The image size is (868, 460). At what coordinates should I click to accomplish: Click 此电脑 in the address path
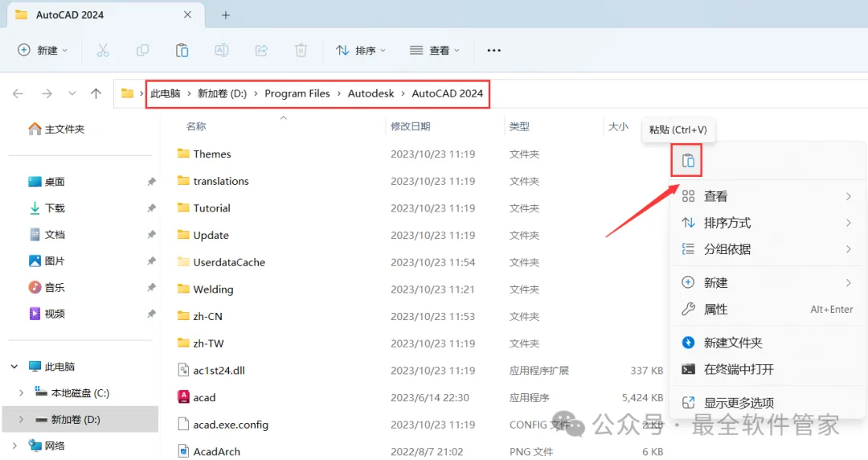pyautogui.click(x=166, y=93)
